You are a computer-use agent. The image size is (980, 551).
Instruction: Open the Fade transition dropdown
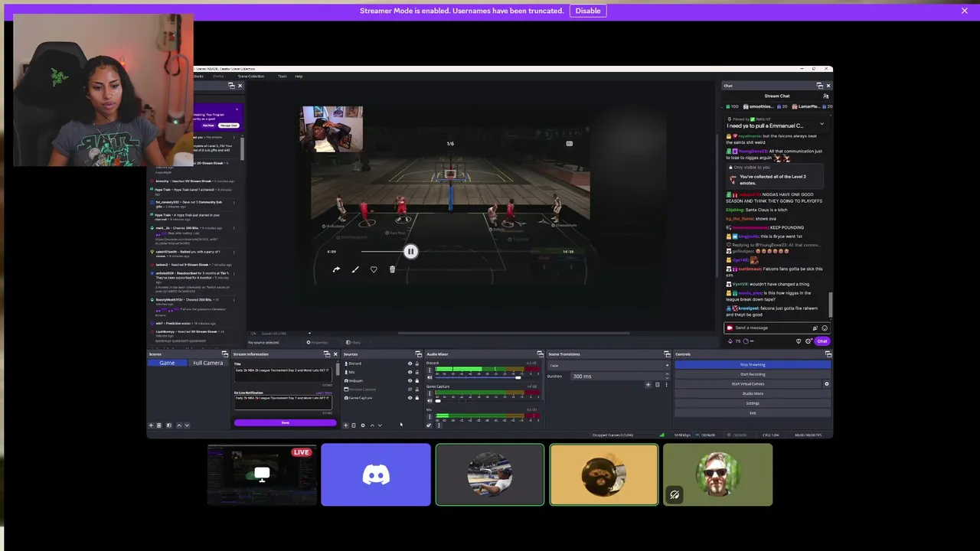(609, 366)
